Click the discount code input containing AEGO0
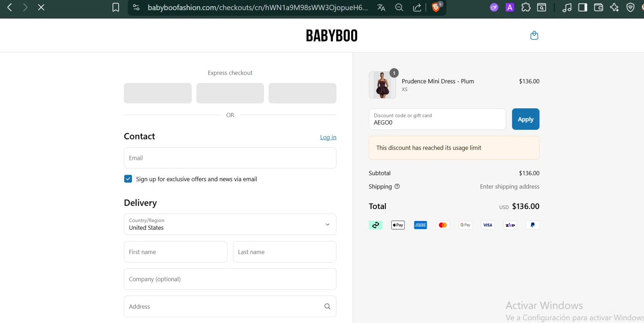Screen dimensions: 644x323 tap(437, 119)
